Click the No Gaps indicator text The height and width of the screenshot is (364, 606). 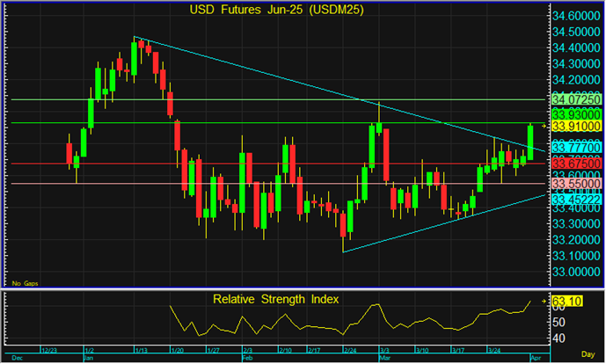tap(25, 284)
